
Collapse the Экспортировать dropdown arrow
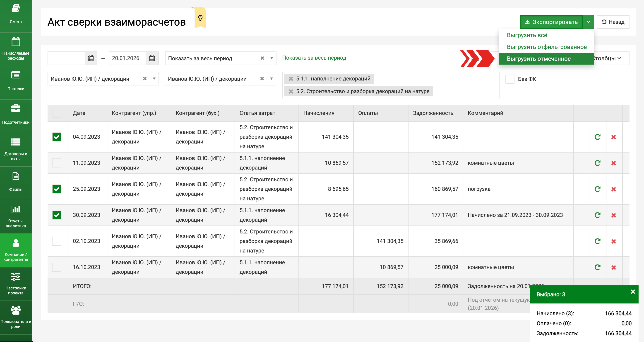point(588,22)
